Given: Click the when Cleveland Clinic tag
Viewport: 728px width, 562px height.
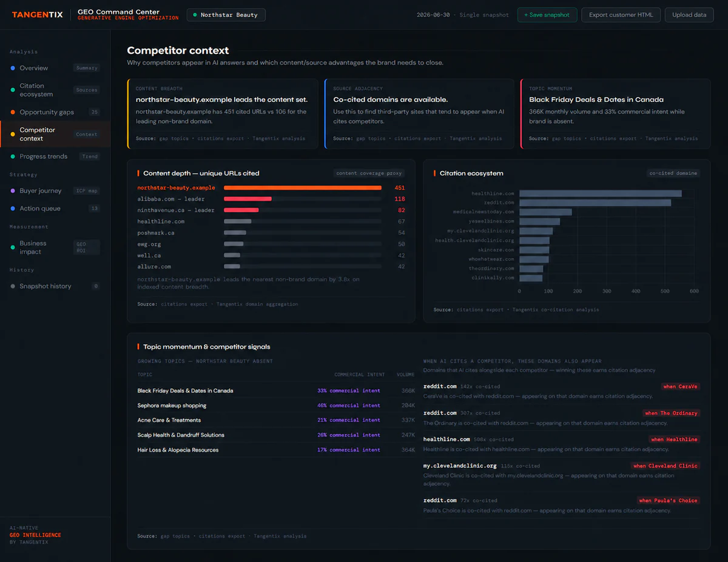Looking at the screenshot, I should (666, 466).
